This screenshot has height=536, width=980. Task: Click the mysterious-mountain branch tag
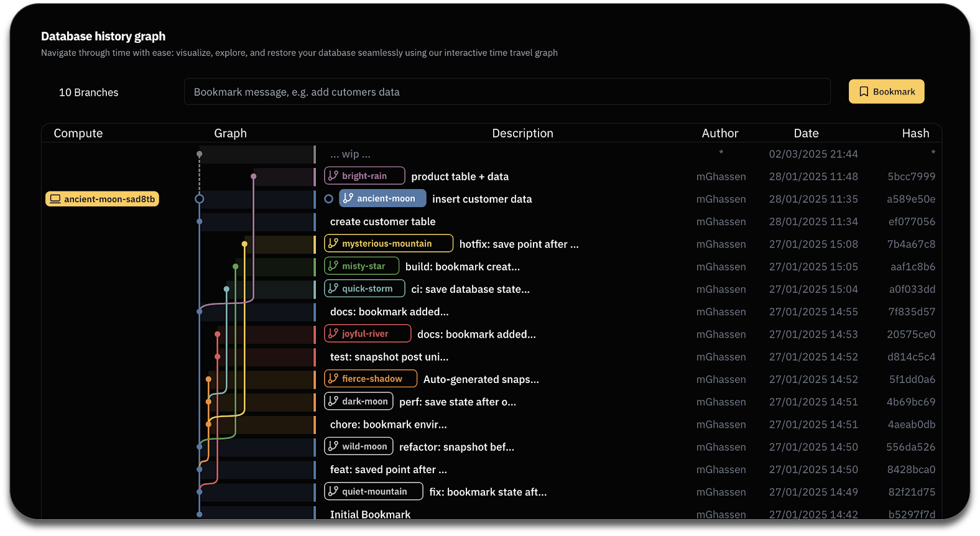coord(389,244)
